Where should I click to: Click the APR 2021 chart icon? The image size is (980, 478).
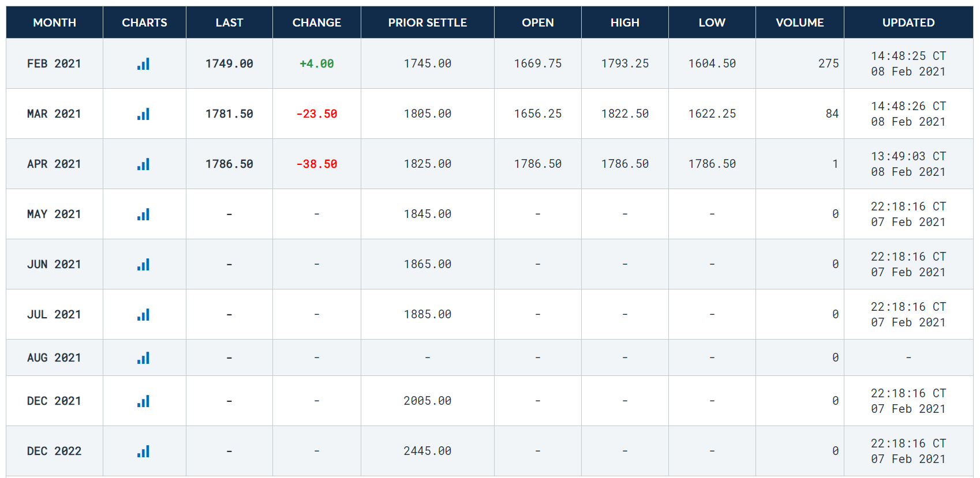(x=144, y=164)
